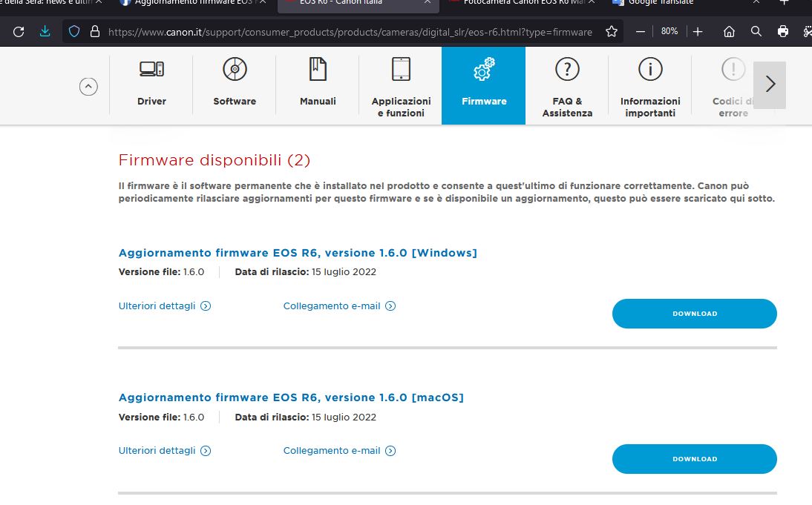Open the toolbar search magnifier icon

(x=756, y=32)
